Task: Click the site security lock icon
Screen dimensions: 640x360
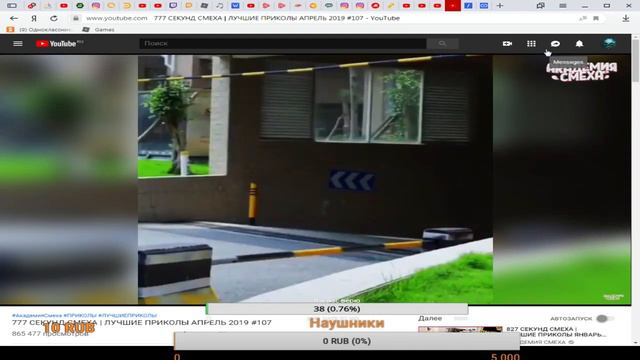Action: pyautogui.click(x=76, y=18)
